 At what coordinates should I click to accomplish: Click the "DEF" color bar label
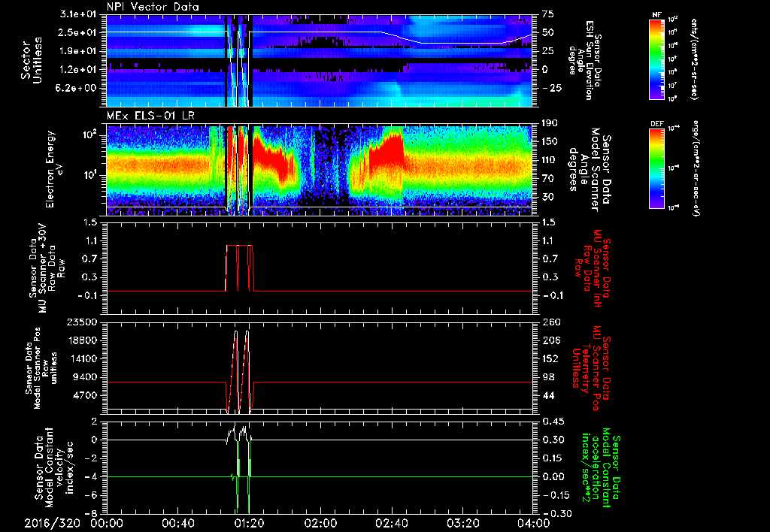657,124
